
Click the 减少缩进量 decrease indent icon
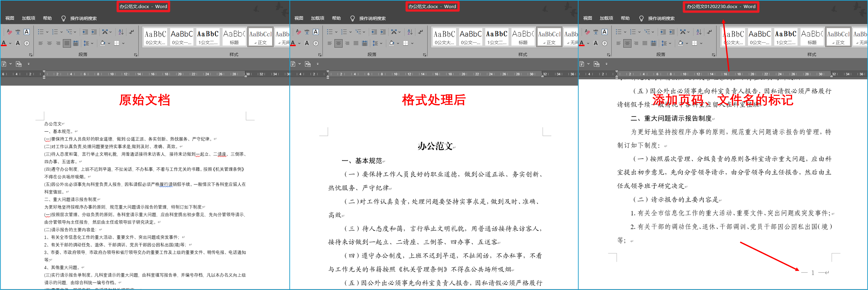(85, 32)
